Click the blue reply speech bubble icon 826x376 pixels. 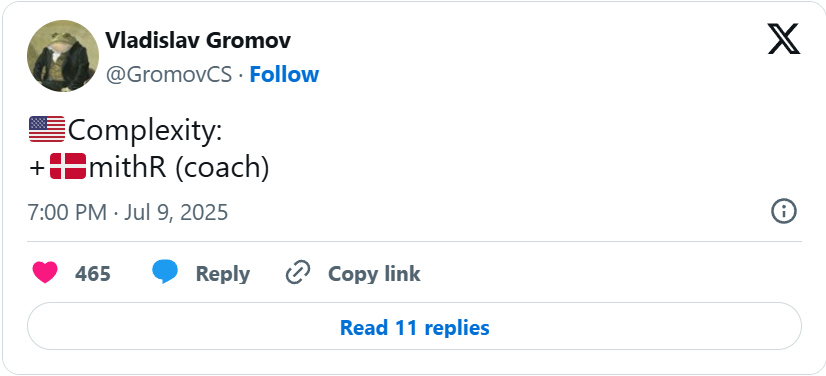coord(165,272)
